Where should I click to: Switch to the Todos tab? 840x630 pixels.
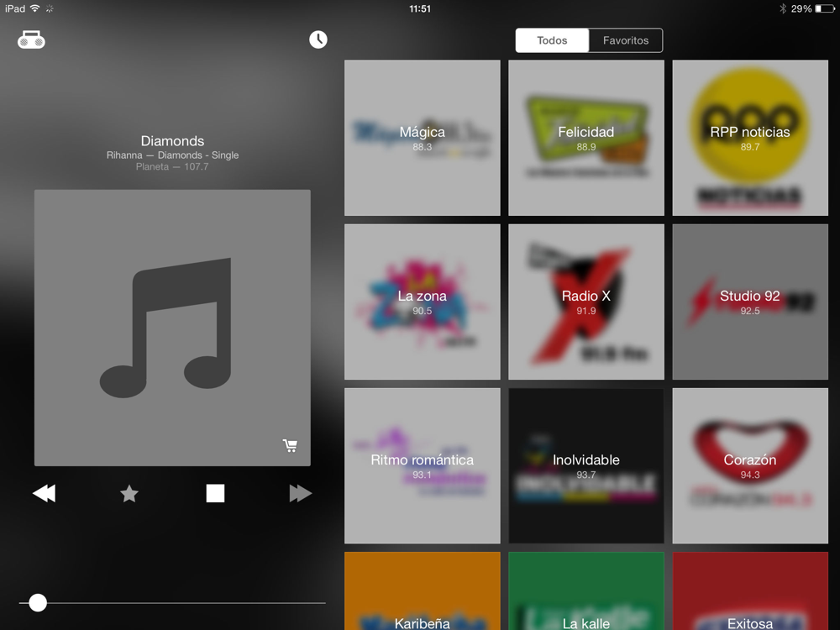[x=552, y=40]
